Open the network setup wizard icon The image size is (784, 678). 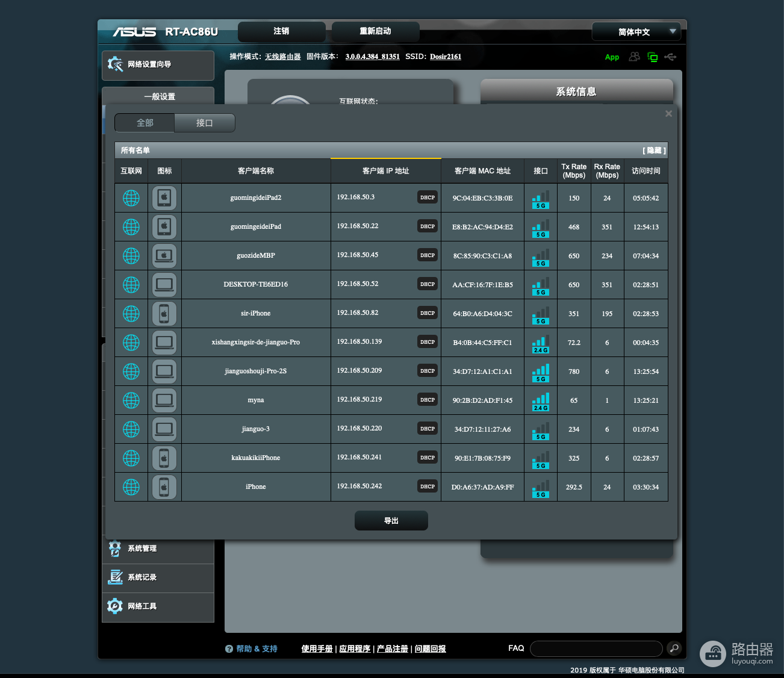point(115,64)
